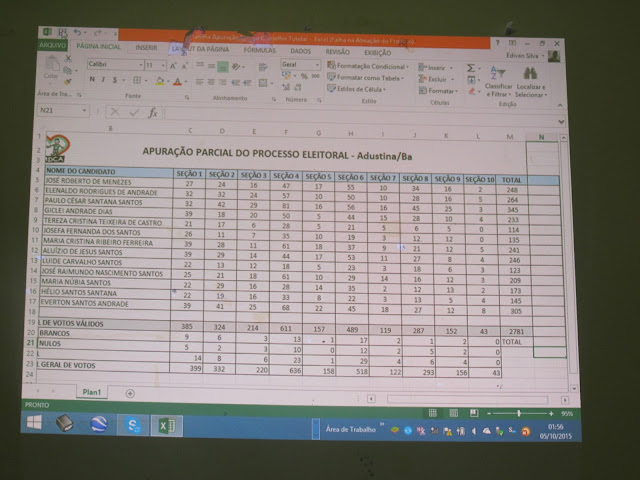Viewport: 640px width, 480px height.
Task: Switch to the FÓRMULAS tab
Action: pos(260,50)
